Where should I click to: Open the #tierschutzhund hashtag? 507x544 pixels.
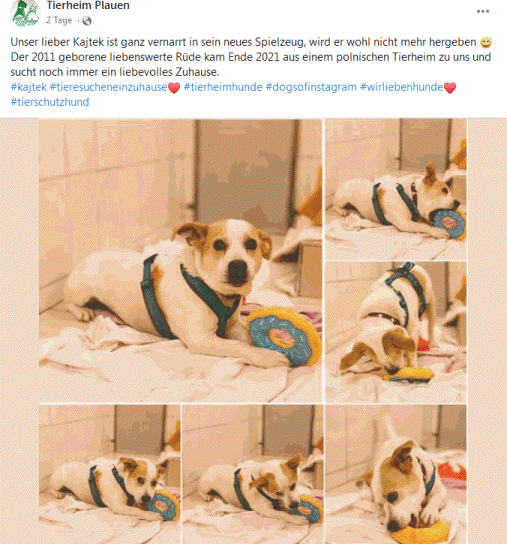pyautogui.click(x=50, y=102)
